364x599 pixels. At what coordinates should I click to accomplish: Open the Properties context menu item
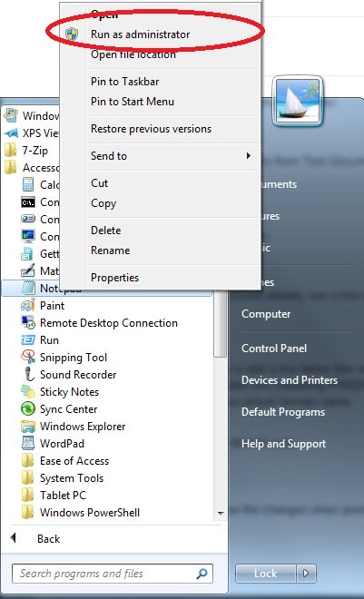114,278
